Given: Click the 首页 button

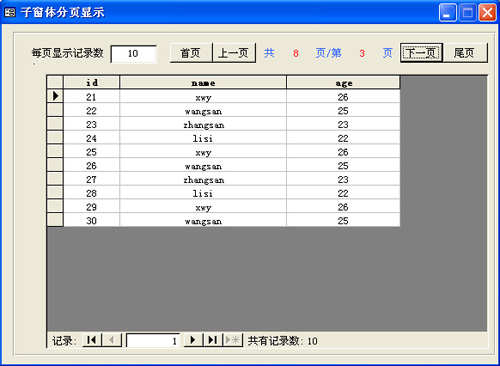Looking at the screenshot, I should click(x=191, y=53).
